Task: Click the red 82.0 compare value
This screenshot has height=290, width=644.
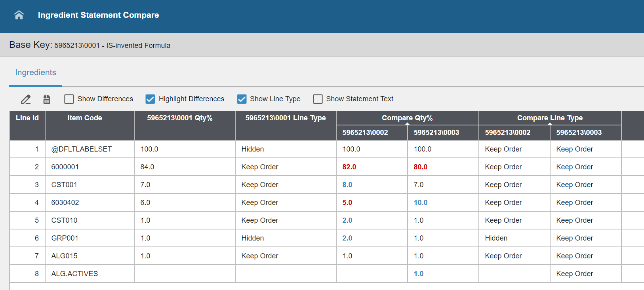Action: pos(349,167)
